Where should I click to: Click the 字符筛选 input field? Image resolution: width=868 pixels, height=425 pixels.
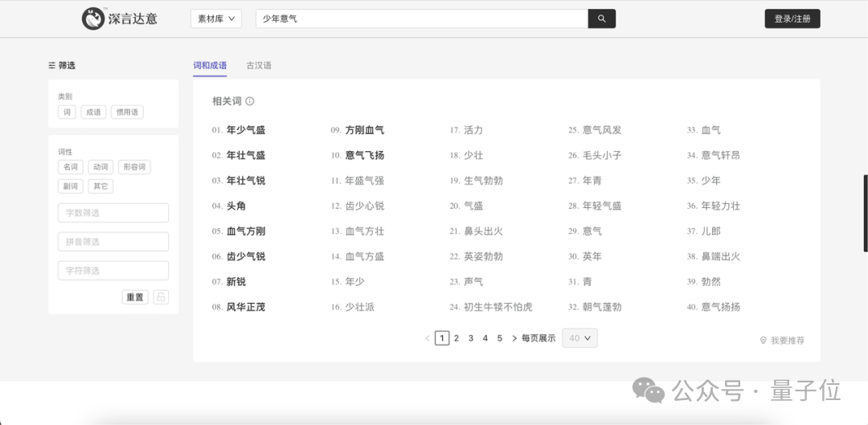(113, 271)
